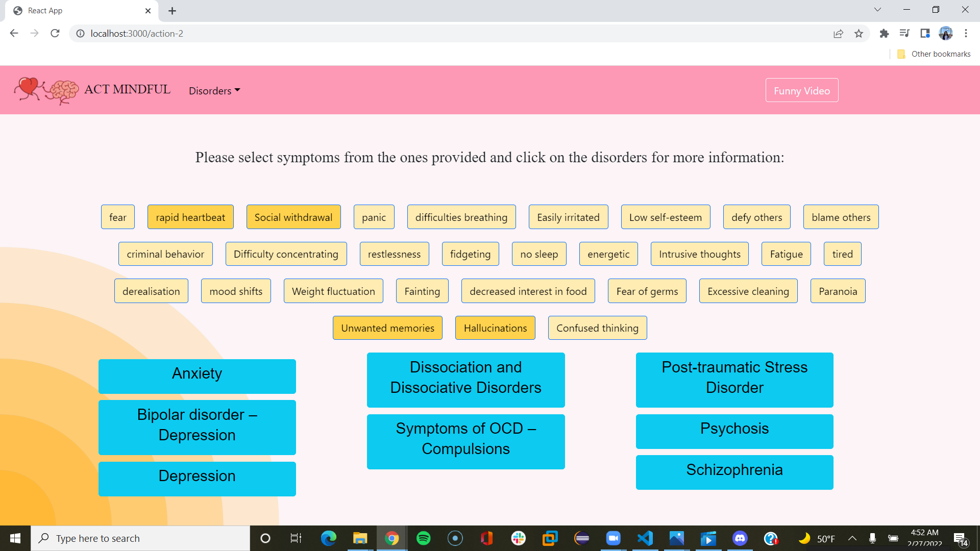Click the heart and brain logo
Screen dimensions: 980x551
tap(46, 90)
